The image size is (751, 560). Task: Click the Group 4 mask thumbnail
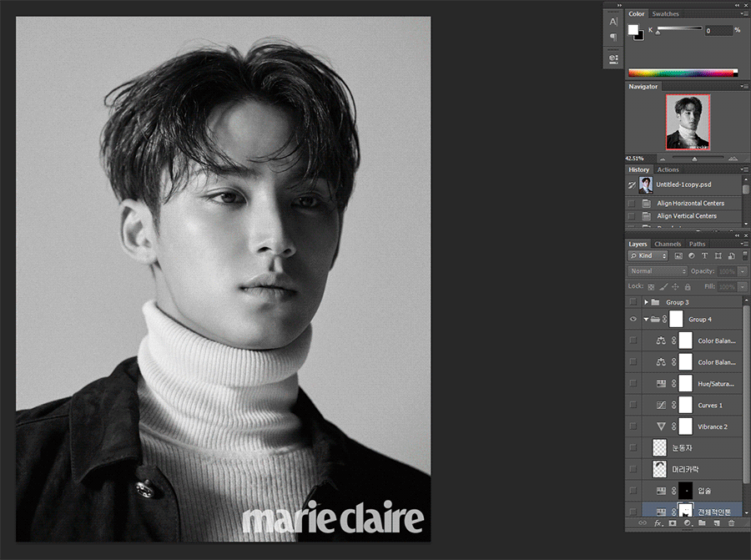(676, 319)
